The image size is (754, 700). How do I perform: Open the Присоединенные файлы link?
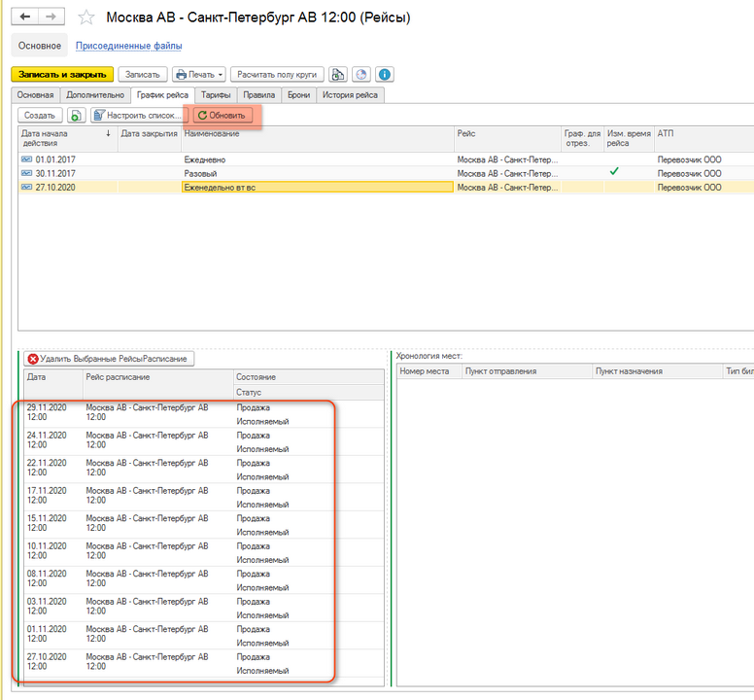[129, 46]
